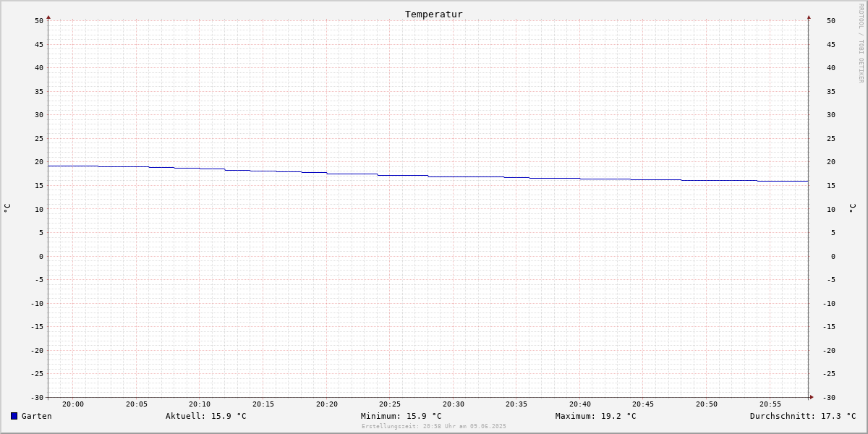Click the left axis 15 label
This screenshot has height=434, width=868.
pyautogui.click(x=39, y=186)
